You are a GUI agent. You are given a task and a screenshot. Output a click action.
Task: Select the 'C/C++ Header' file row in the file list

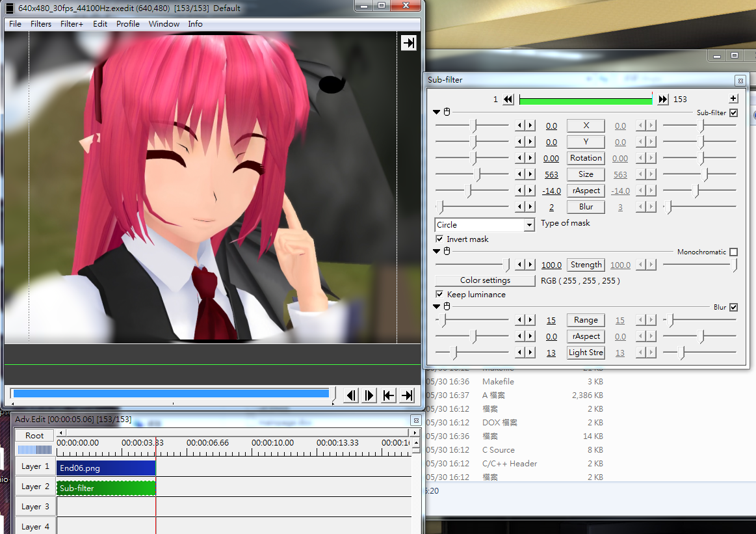(514, 463)
